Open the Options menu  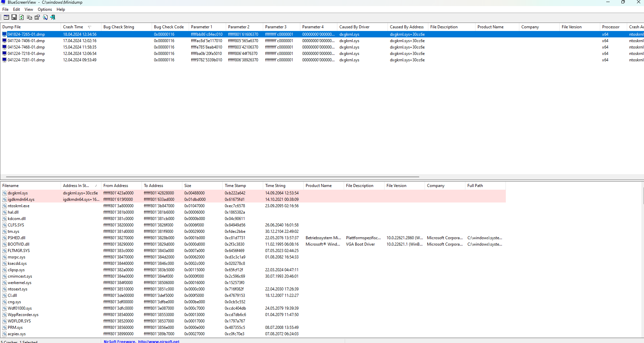pos(44,9)
